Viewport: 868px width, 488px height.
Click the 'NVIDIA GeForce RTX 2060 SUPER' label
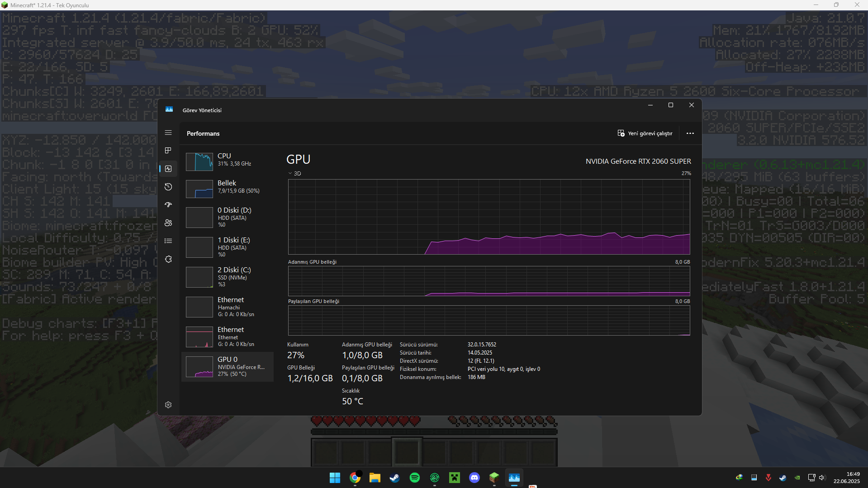638,161
